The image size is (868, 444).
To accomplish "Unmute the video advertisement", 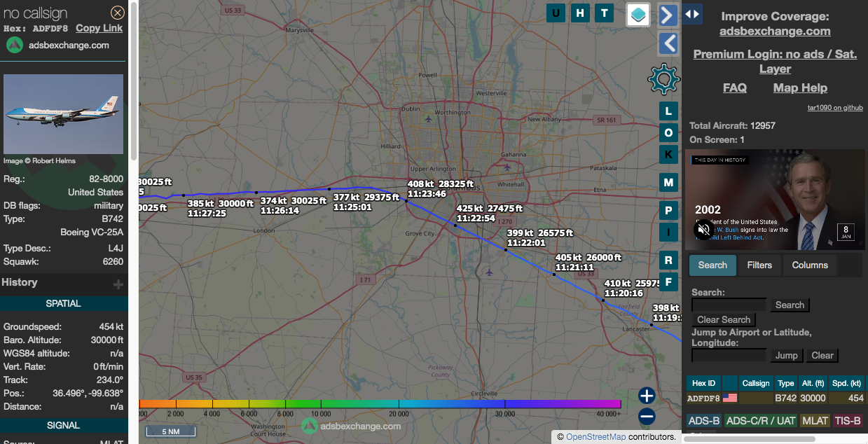I will (705, 229).
